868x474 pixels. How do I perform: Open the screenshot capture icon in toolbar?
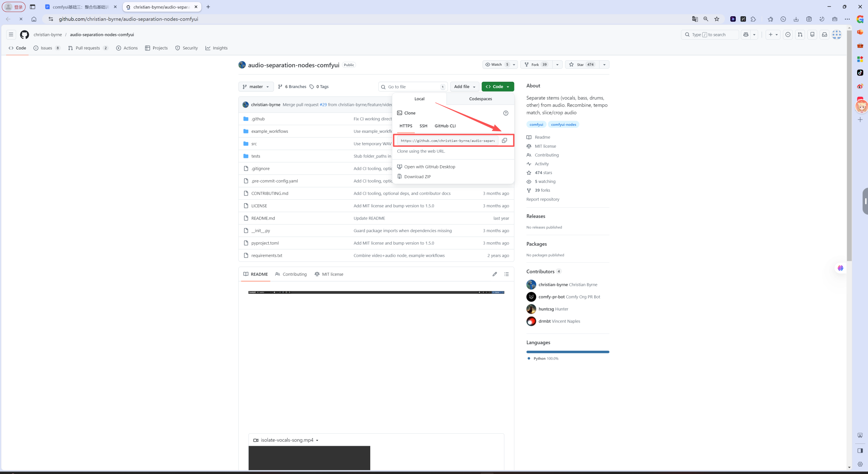click(x=809, y=19)
